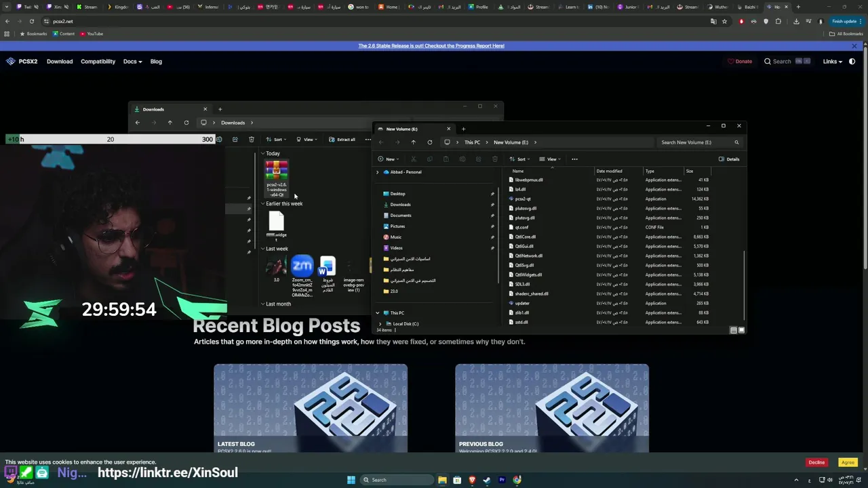Click the delete icon in Downloads toolbar

pos(252,140)
